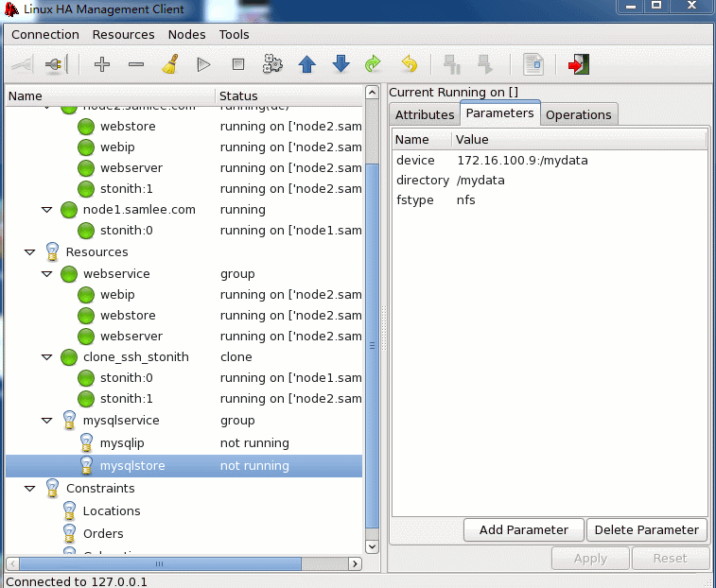
Task: Click the Apply button
Action: coord(590,559)
